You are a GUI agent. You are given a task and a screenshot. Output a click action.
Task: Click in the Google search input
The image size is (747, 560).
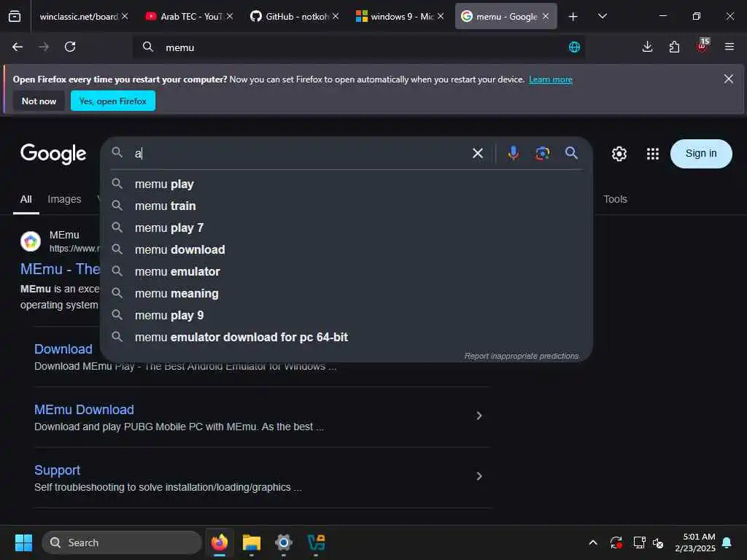(x=300, y=153)
